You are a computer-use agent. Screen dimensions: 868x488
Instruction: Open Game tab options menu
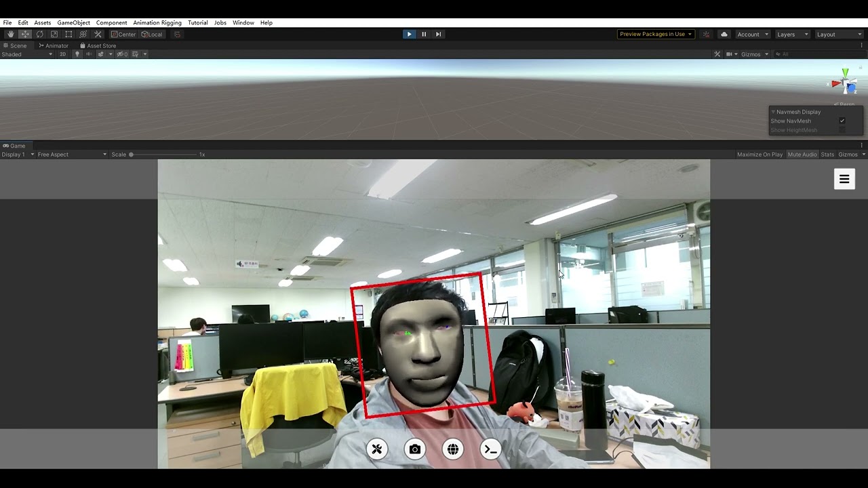point(862,146)
